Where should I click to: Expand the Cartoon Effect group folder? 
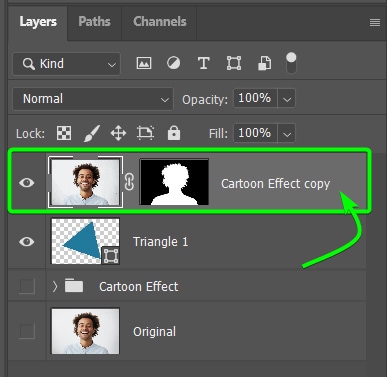click(55, 286)
